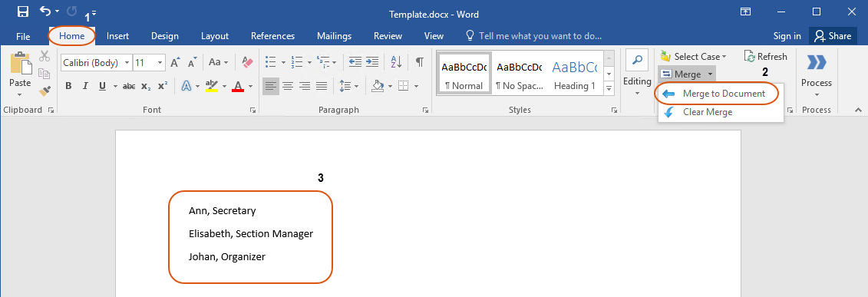Switch to the Mailings tab
The image size is (868, 297).
(334, 36)
